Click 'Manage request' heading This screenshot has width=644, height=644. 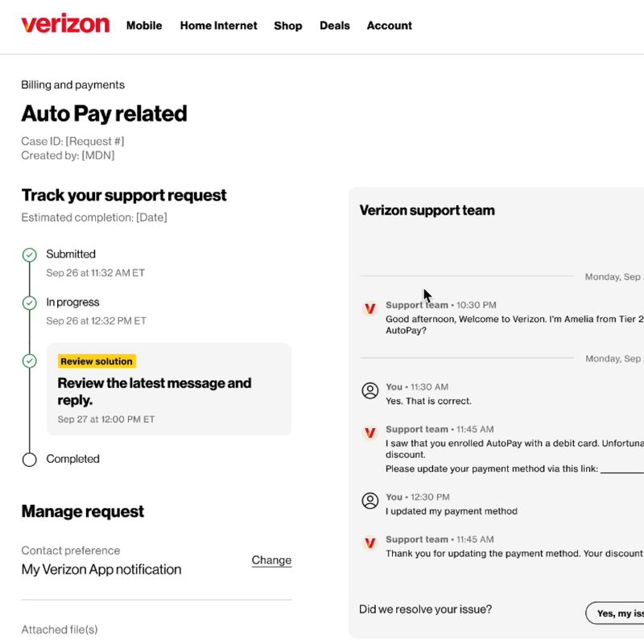point(83,511)
